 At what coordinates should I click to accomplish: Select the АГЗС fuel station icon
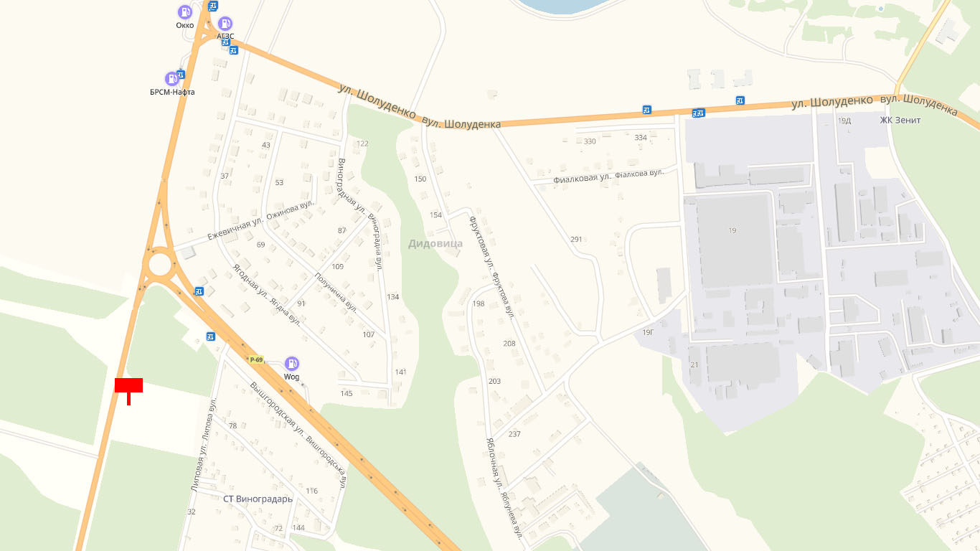(225, 24)
